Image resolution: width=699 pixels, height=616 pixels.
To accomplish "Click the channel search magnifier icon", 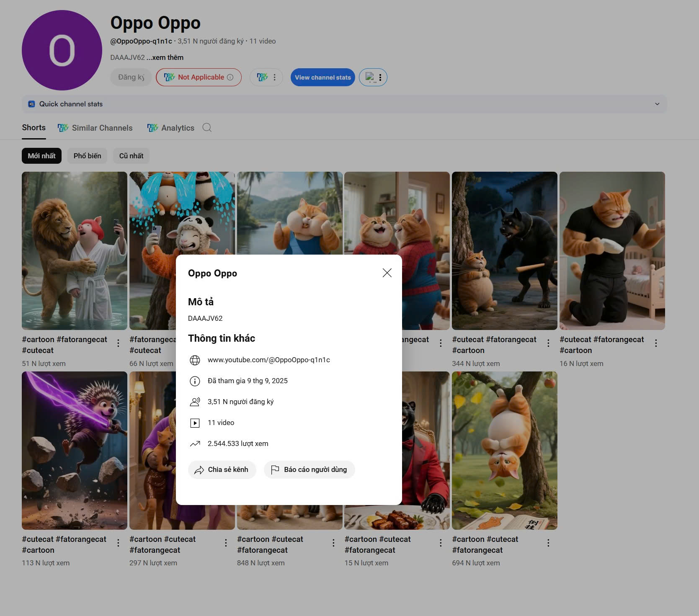I will (x=207, y=128).
